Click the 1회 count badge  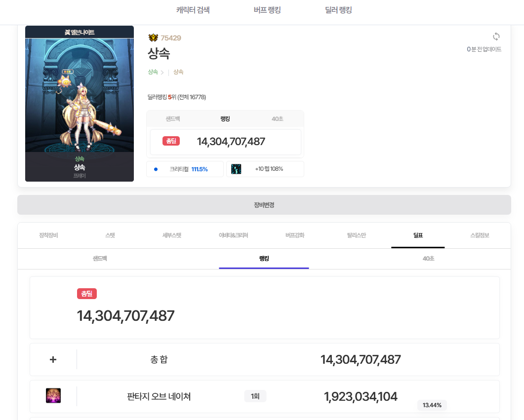255,396
